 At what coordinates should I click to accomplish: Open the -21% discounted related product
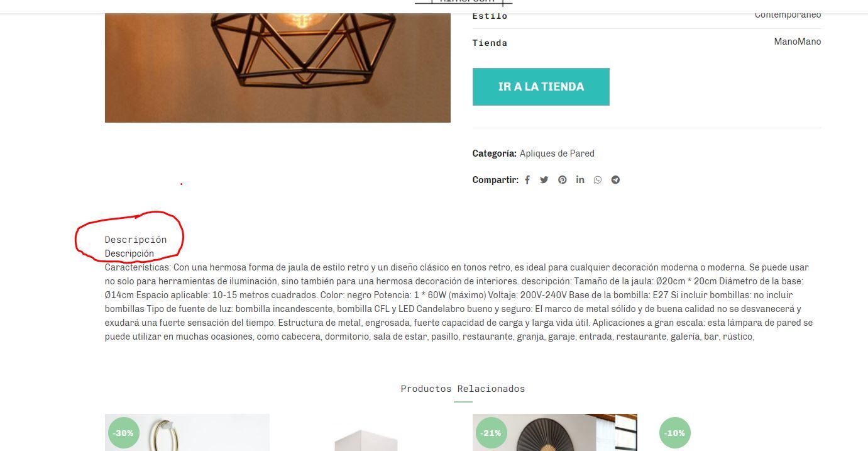coord(555,433)
